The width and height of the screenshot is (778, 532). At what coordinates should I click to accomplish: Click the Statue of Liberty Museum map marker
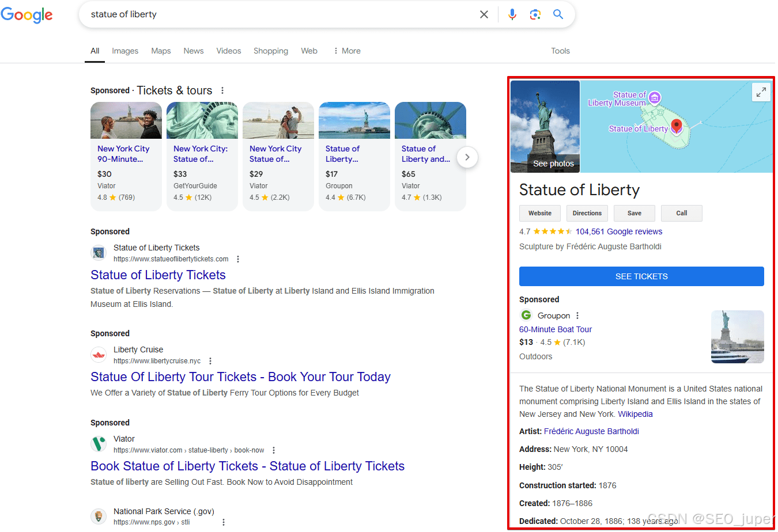click(x=655, y=98)
